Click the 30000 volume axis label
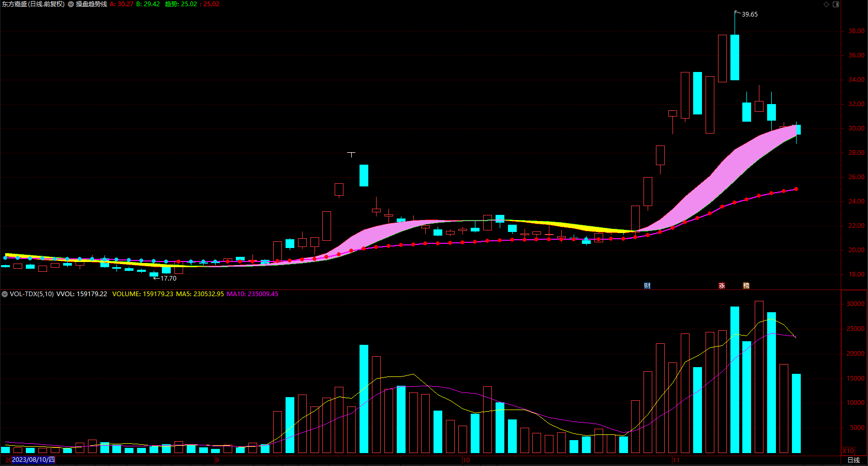The width and height of the screenshot is (868, 466). 855,304
